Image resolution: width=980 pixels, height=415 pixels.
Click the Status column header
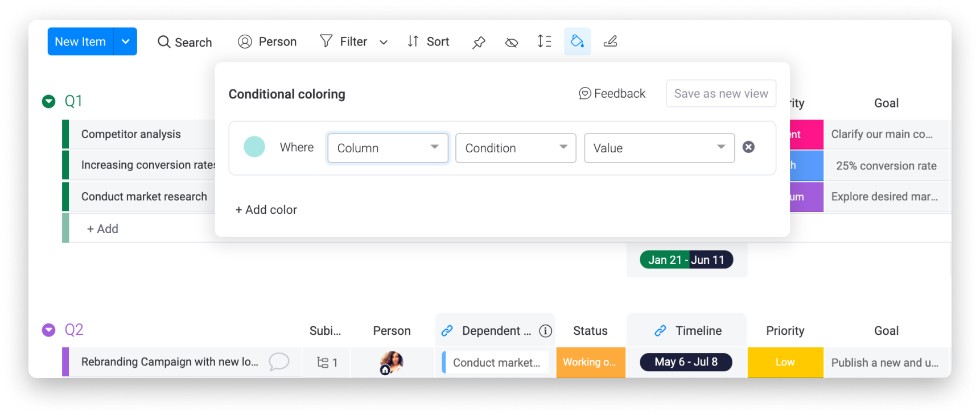590,331
